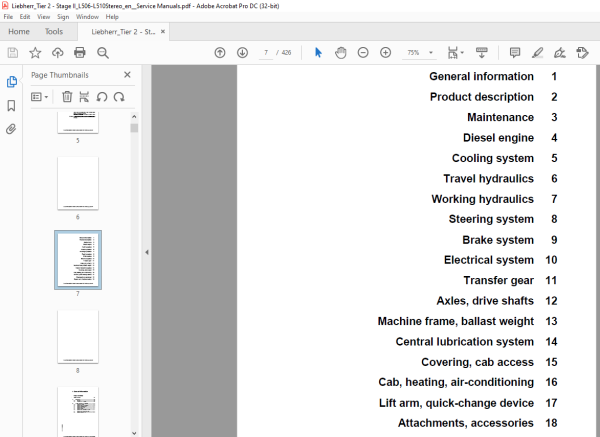Open the Edit menu
Viewport: 600px width, 437px height.
(25, 17)
